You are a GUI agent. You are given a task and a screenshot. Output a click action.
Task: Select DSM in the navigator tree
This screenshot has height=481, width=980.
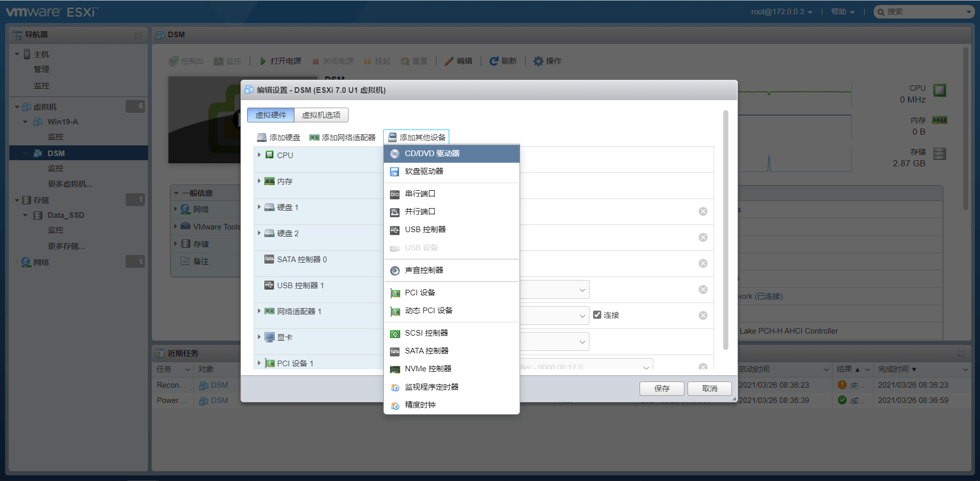click(x=56, y=154)
